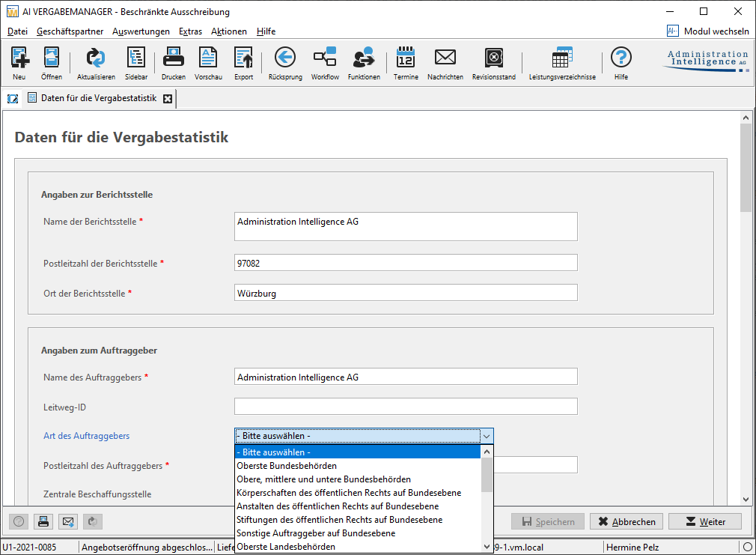Click the Speichern button
Screen dimensions: 756x555
tap(548, 522)
